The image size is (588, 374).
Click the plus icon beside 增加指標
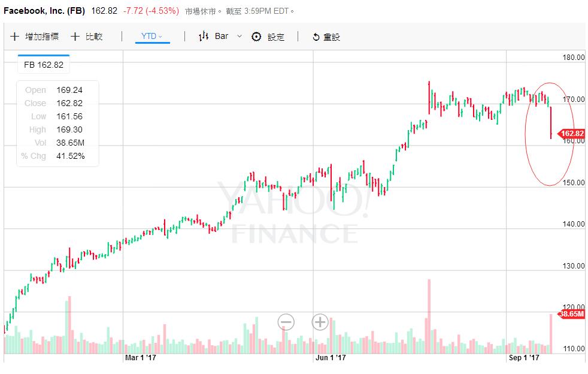point(15,37)
